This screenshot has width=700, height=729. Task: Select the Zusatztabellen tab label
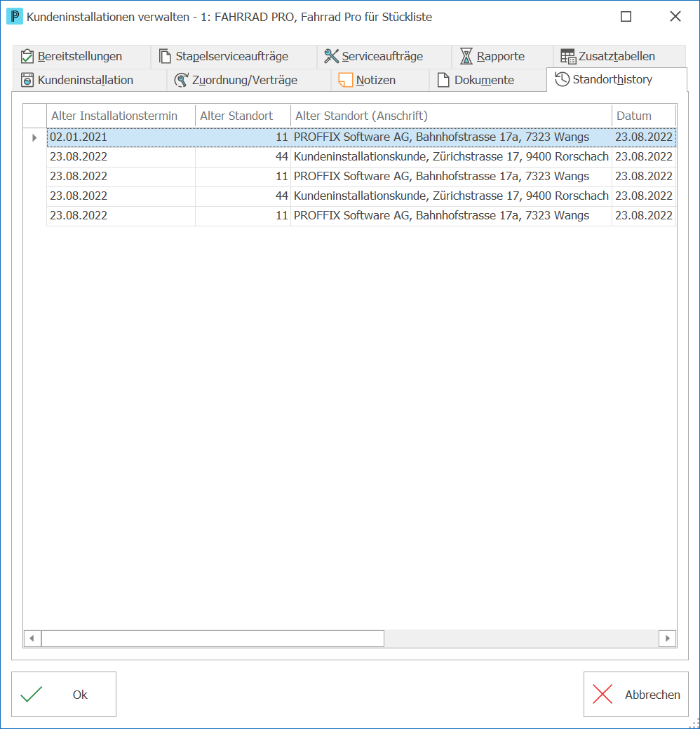[x=617, y=56]
